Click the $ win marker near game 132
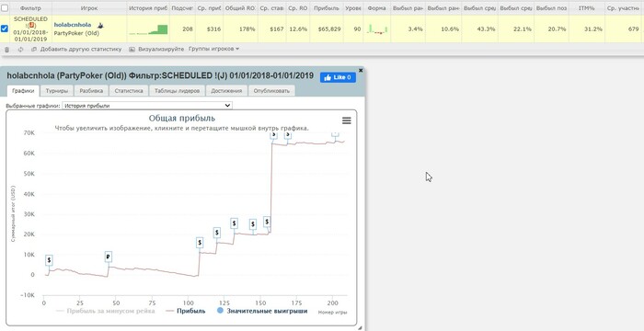Image resolution: width=644 pixels, height=331 pixels. 234,223
